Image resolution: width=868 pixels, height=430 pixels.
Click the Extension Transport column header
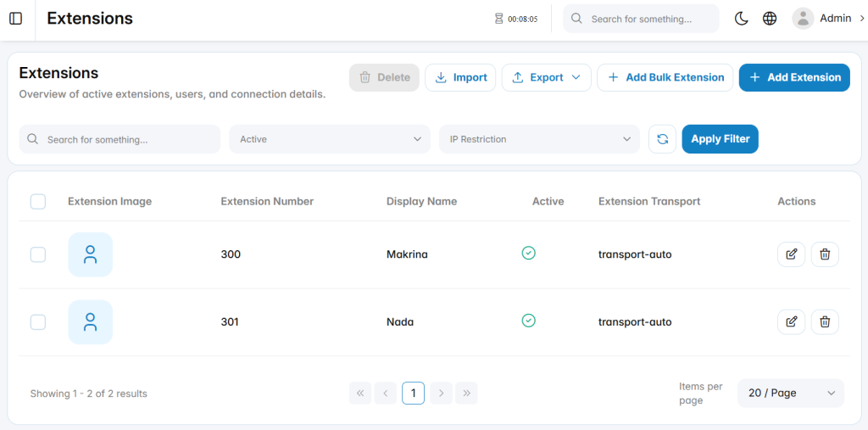649,202
